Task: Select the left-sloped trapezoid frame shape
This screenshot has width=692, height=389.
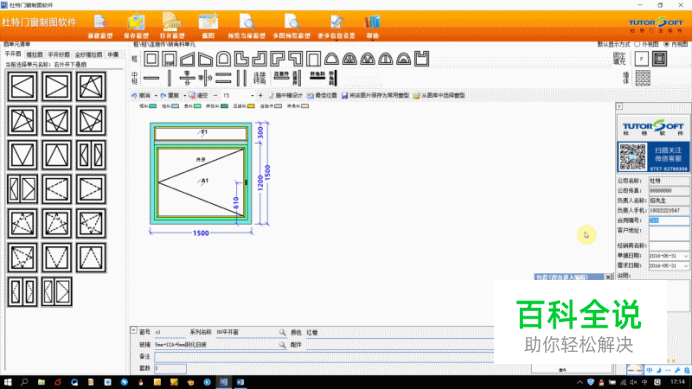Action: pyautogui.click(x=187, y=59)
